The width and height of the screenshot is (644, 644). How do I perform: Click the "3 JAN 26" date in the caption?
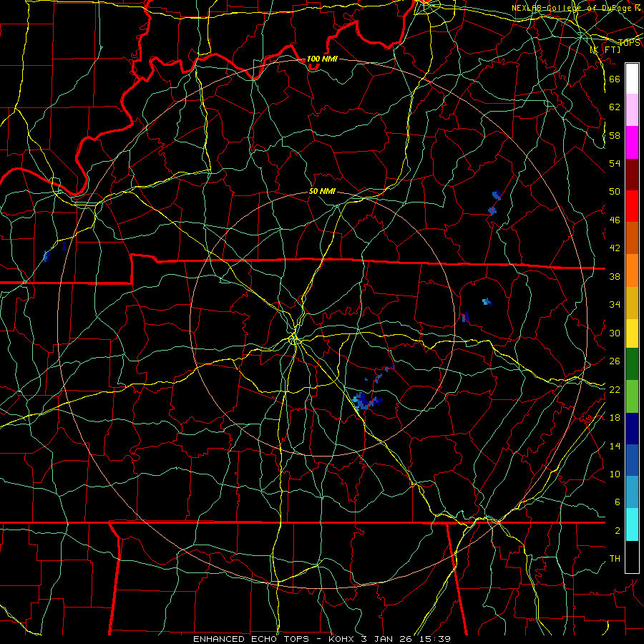tap(388, 639)
